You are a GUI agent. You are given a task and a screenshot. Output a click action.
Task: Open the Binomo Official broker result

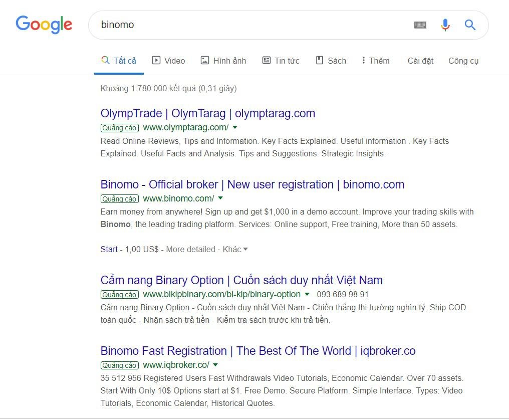252,184
